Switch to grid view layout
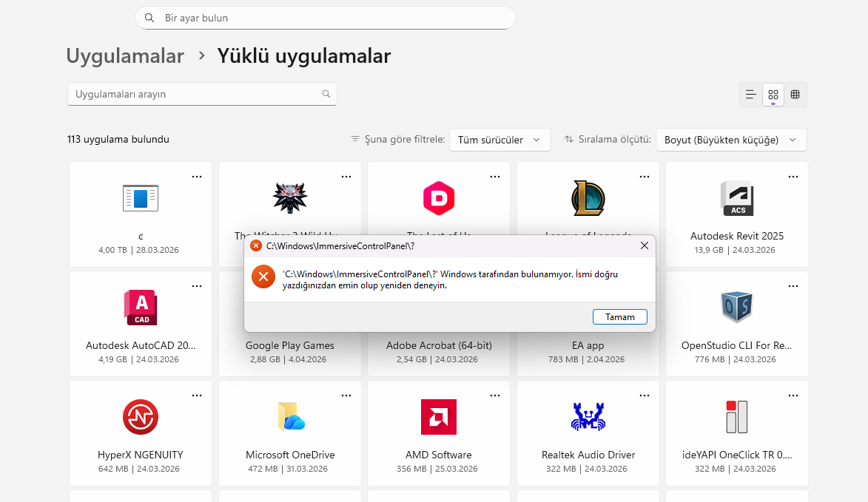Screen dimensions: 868x502 coord(773,95)
